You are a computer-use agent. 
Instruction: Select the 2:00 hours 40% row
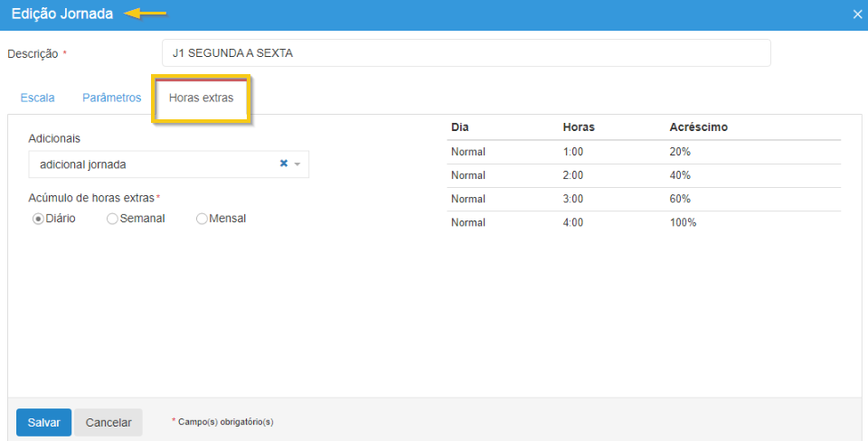click(643, 175)
